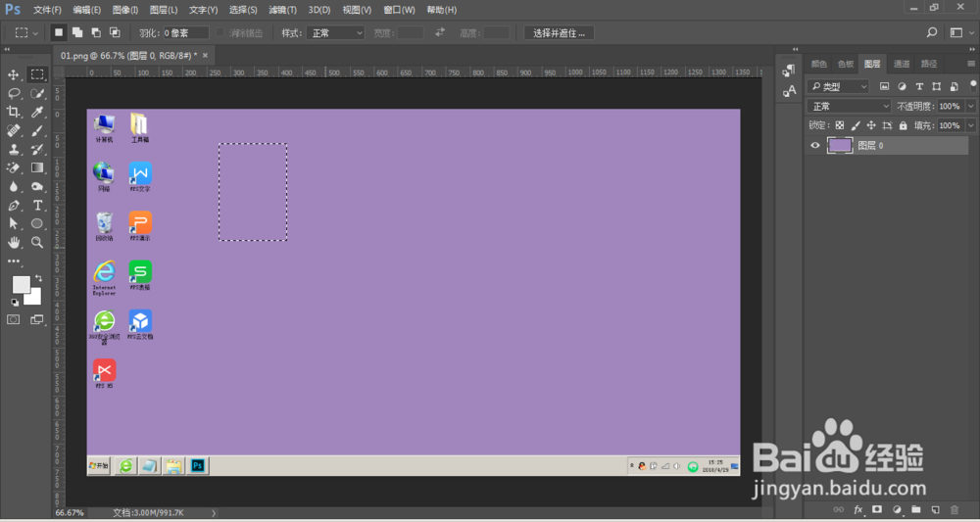Select the Brush tool
Screen dimensions: 980x522
pyautogui.click(x=37, y=130)
